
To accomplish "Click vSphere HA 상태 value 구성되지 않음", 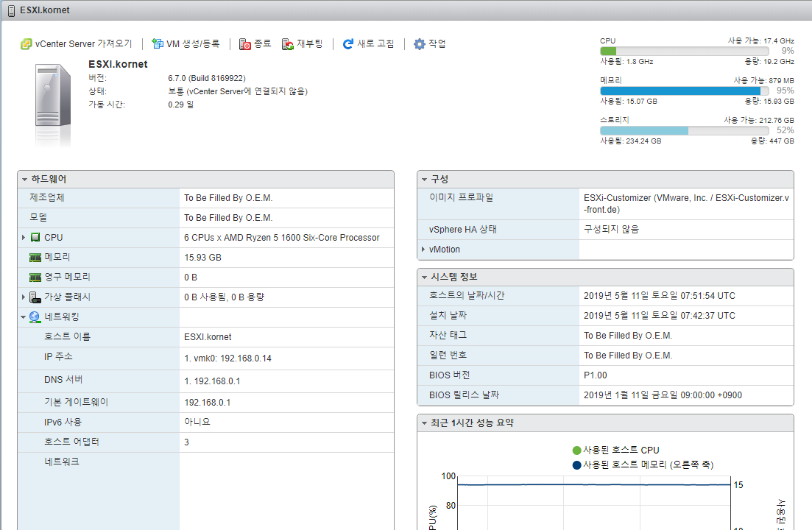I will pos(611,229).
